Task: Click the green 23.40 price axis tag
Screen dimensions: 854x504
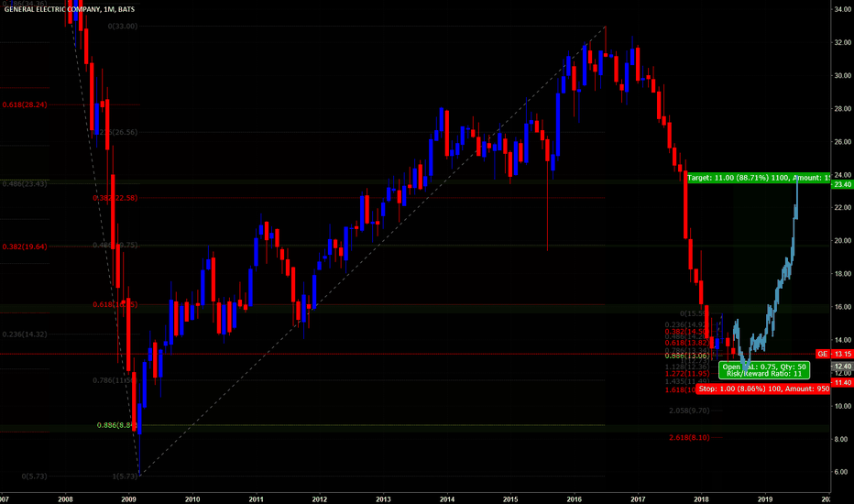Action: [x=842, y=185]
